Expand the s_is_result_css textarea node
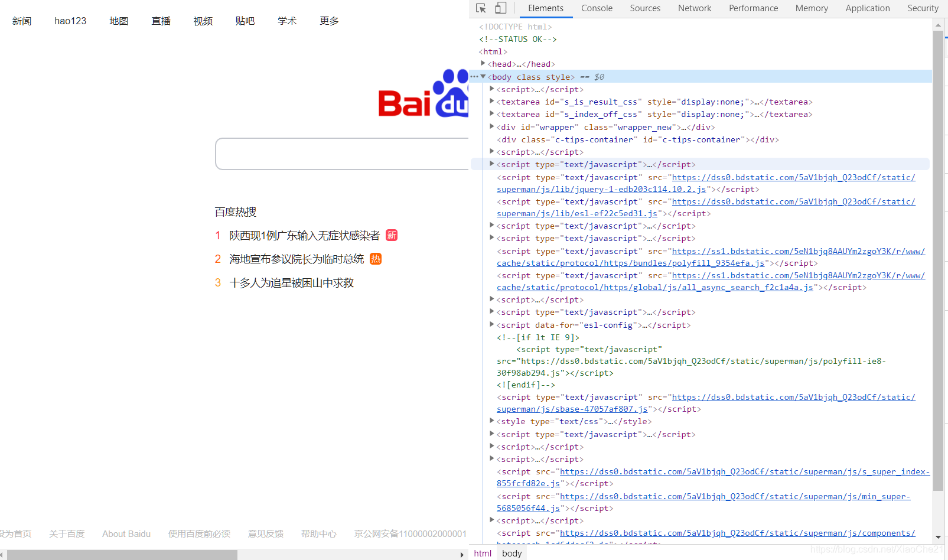The image size is (948, 560). pyautogui.click(x=492, y=101)
